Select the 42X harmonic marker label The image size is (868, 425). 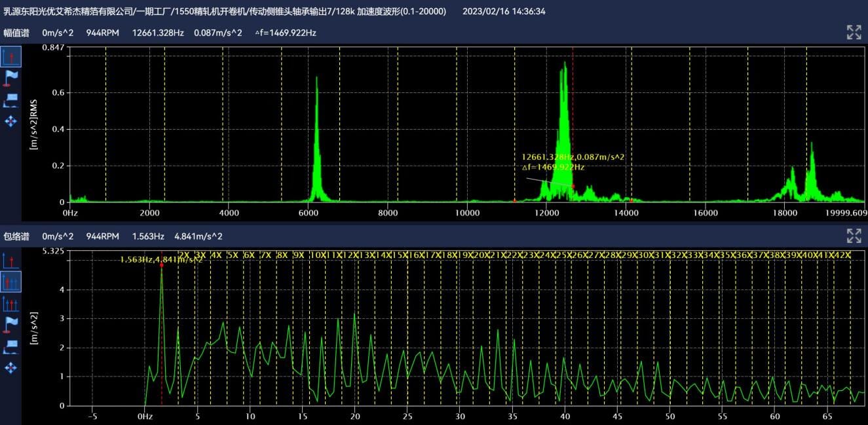point(843,255)
